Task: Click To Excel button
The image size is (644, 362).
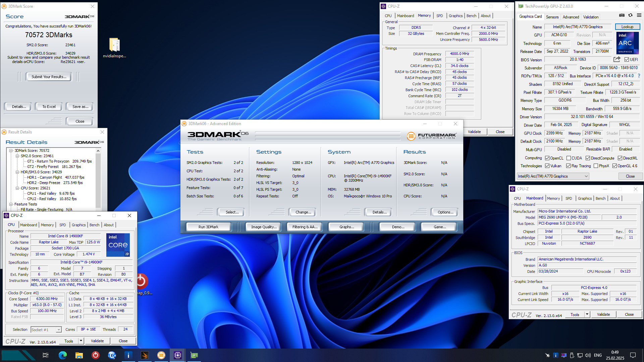Action: [49, 107]
